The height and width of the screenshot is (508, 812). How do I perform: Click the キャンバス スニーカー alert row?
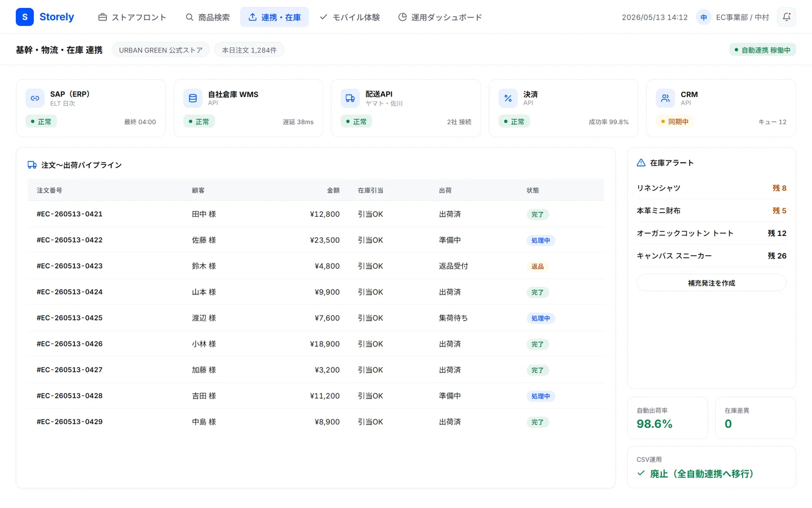point(712,256)
